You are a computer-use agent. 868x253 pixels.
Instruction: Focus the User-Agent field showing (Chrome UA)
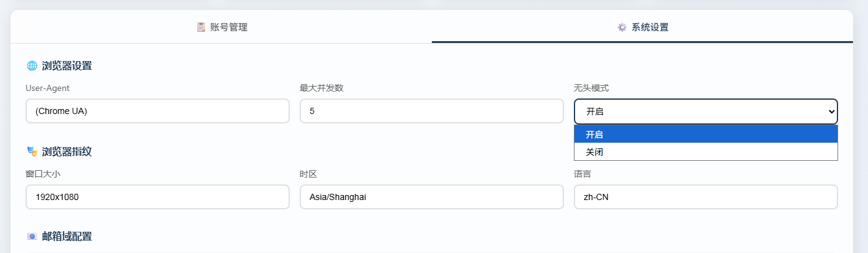tap(158, 111)
